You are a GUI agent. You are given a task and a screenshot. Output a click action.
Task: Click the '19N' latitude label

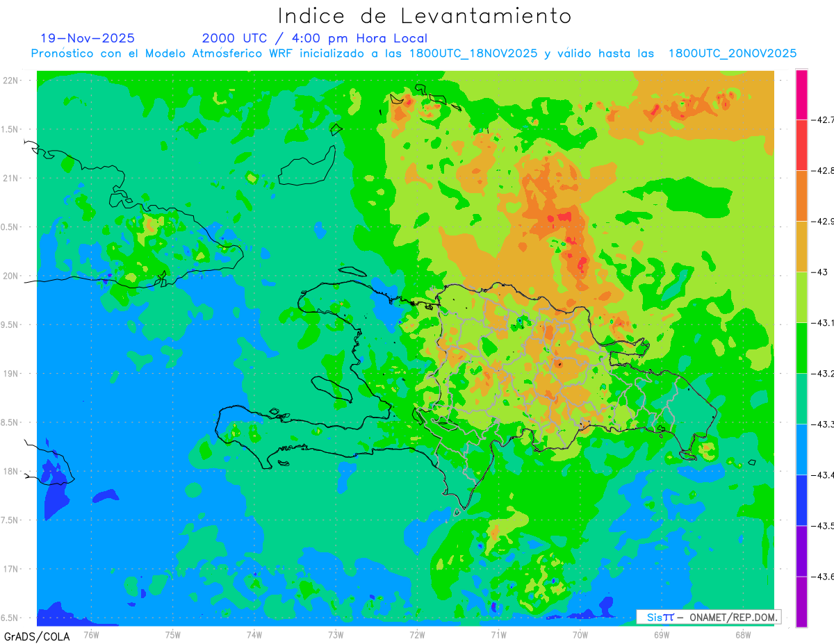11,373
